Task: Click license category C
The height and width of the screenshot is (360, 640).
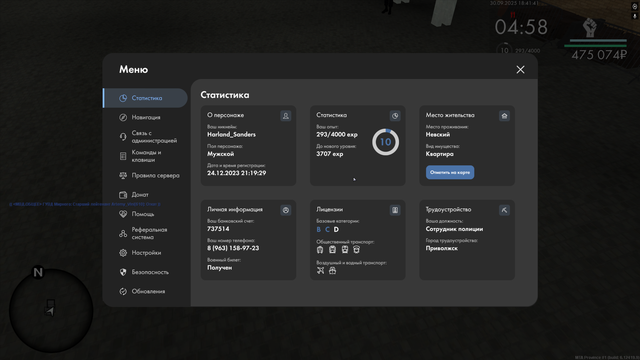Action: click(327, 229)
